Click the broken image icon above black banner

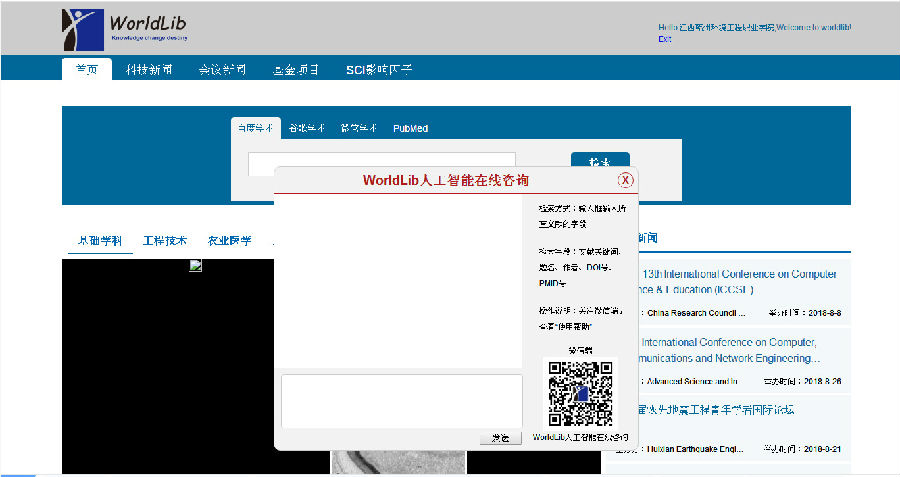click(196, 265)
